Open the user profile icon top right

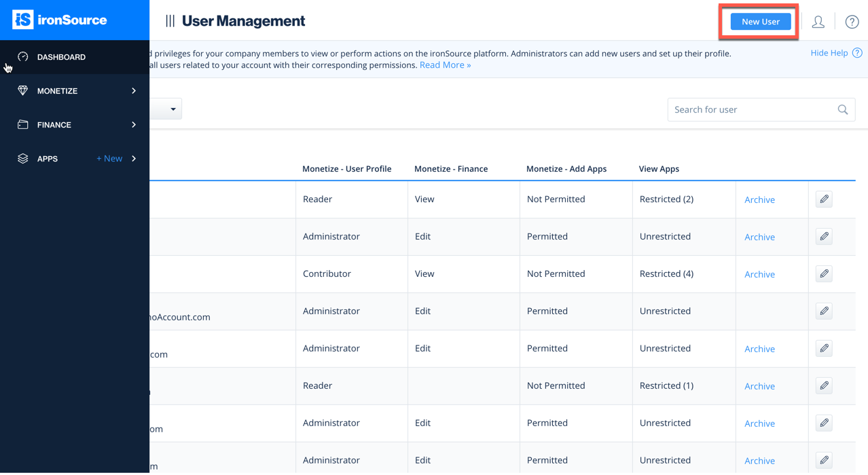pyautogui.click(x=818, y=21)
